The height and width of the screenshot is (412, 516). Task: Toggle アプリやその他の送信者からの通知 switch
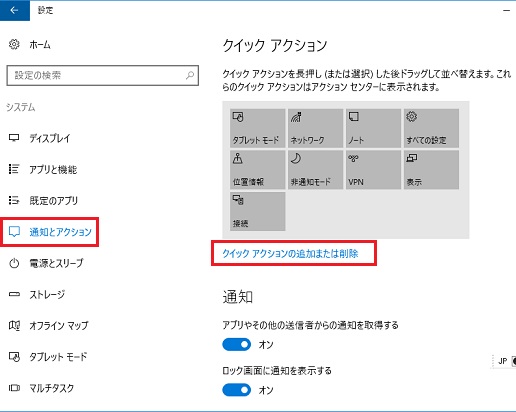[x=237, y=345]
